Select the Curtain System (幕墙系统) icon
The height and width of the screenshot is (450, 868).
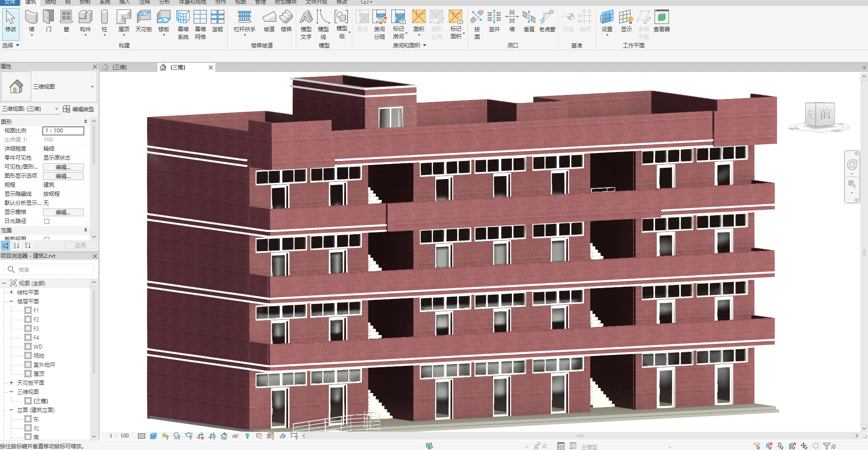pos(183,18)
